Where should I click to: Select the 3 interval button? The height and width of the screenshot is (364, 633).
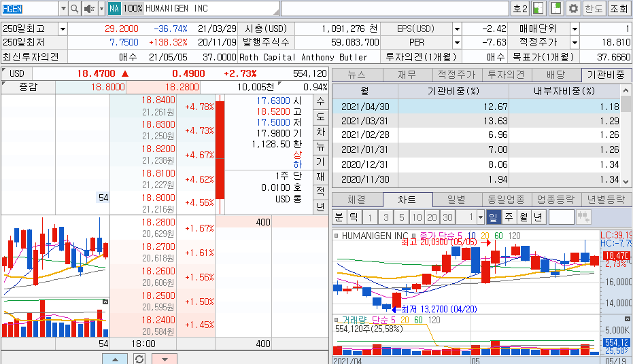386,218
